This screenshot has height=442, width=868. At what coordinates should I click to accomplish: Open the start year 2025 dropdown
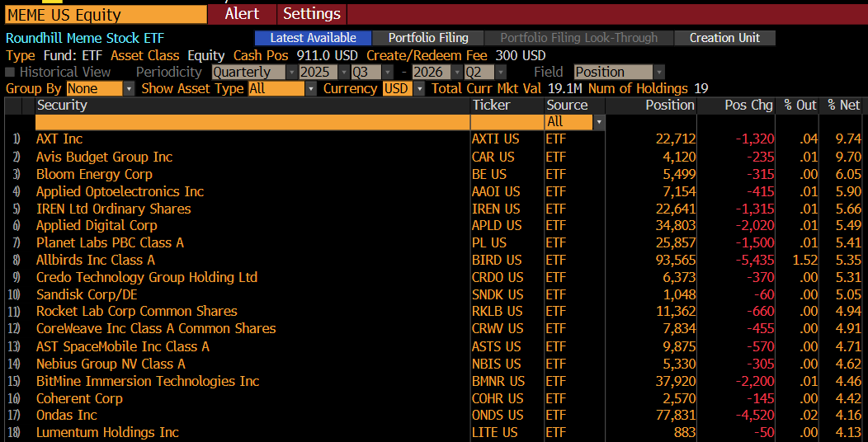(324, 72)
